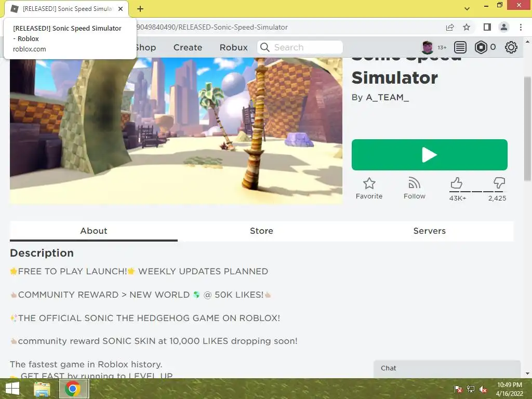Open the Chat panel header
The height and width of the screenshot is (399, 532).
tap(447, 368)
